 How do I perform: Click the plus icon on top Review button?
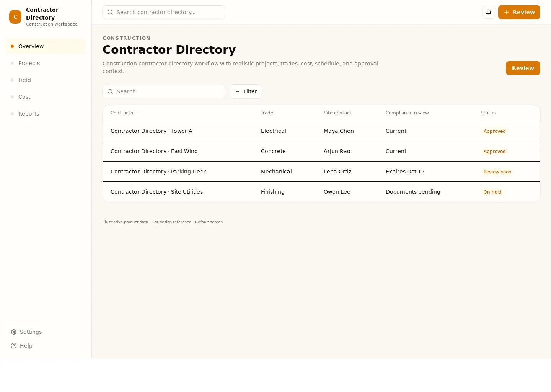(x=507, y=12)
